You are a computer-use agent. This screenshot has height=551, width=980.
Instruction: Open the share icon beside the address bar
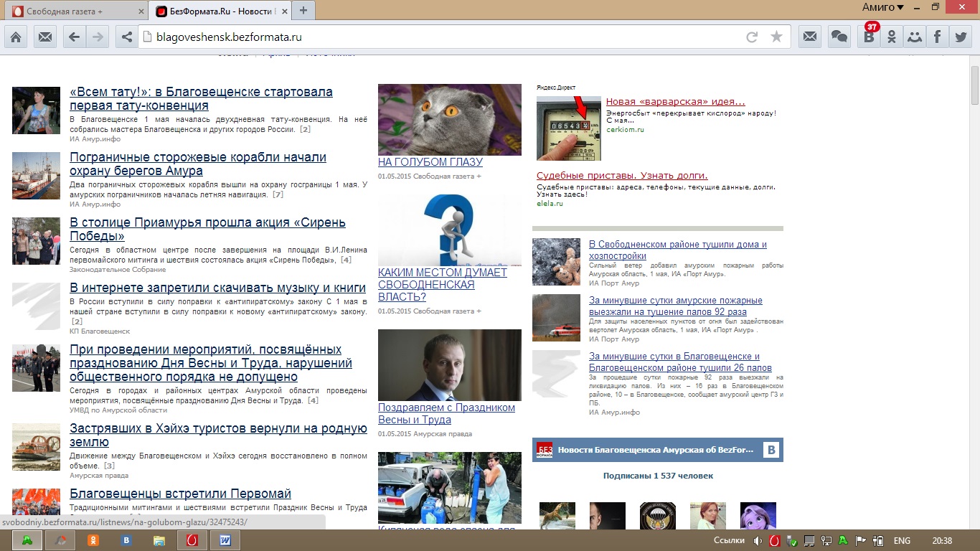tap(127, 37)
